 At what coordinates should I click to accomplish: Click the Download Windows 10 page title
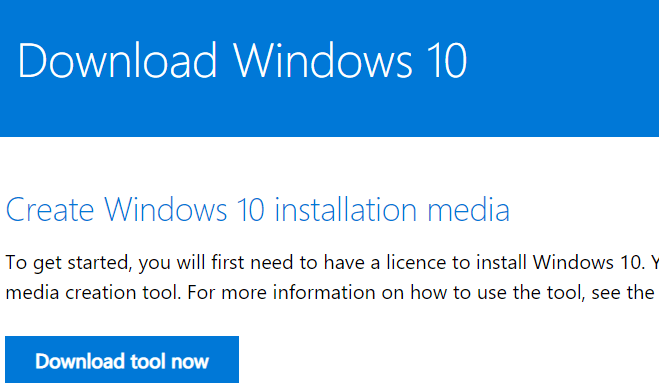242,60
